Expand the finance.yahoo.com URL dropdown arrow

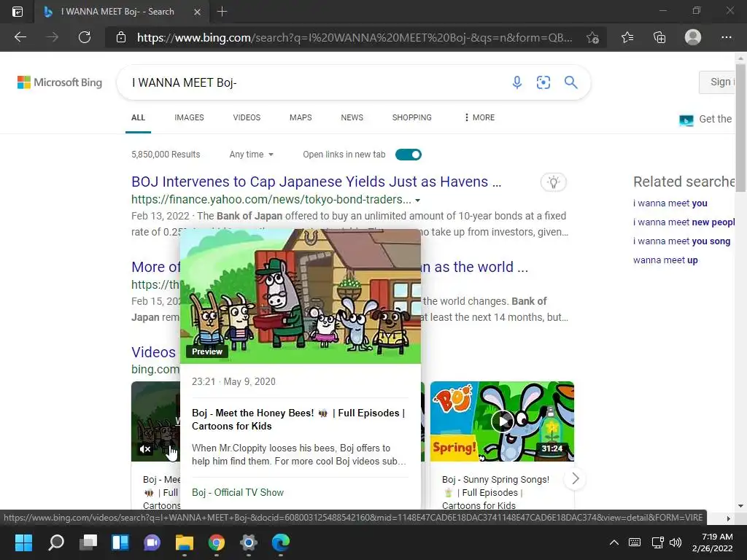[418, 200]
